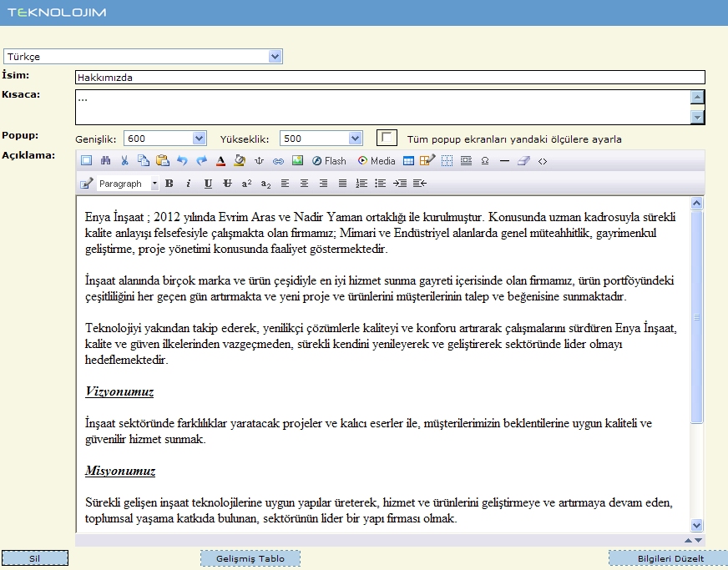Remove formatting with eraser icon
This screenshot has width=728, height=570.
click(x=523, y=160)
